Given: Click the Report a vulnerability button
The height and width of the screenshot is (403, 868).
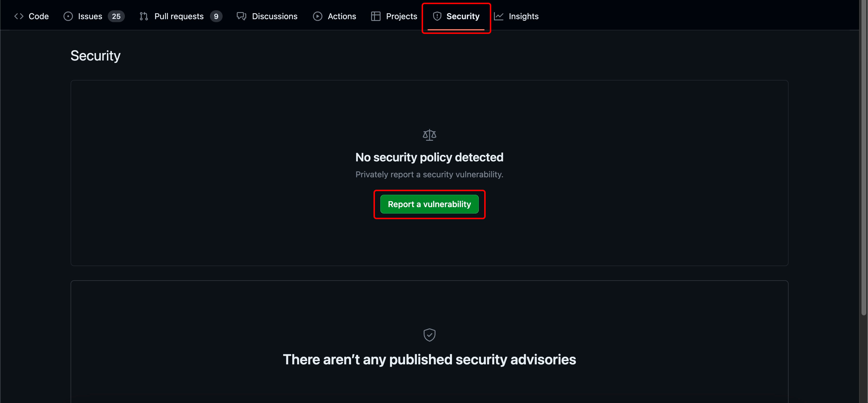Looking at the screenshot, I should [x=429, y=204].
